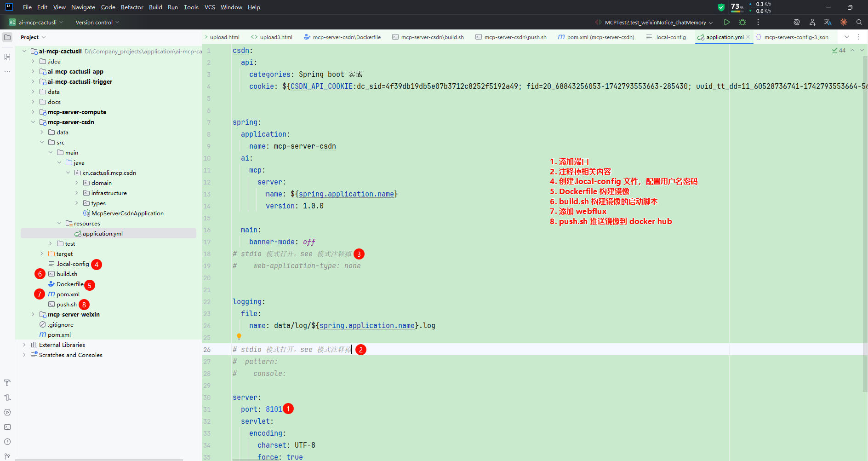Viewport: 868px width, 461px height.
Task: Expand the domain package
Action: [x=77, y=183]
